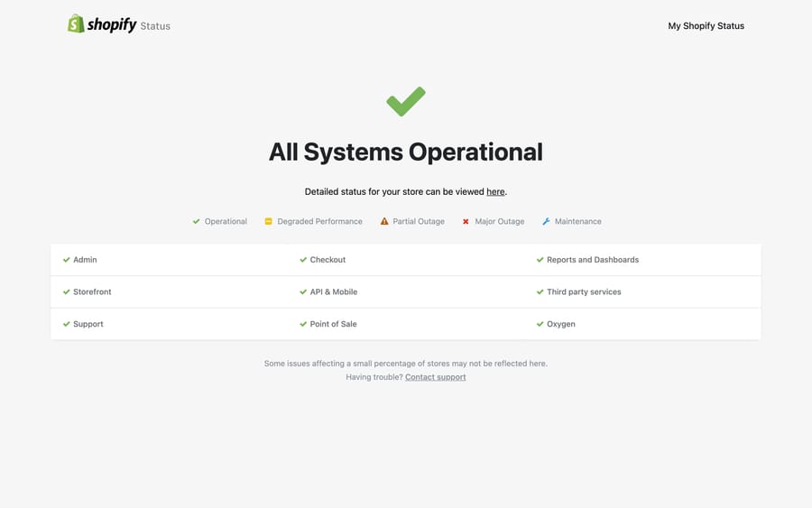The height and width of the screenshot is (508, 812).
Task: Click the green check beside Oxygen
Action: (x=540, y=324)
